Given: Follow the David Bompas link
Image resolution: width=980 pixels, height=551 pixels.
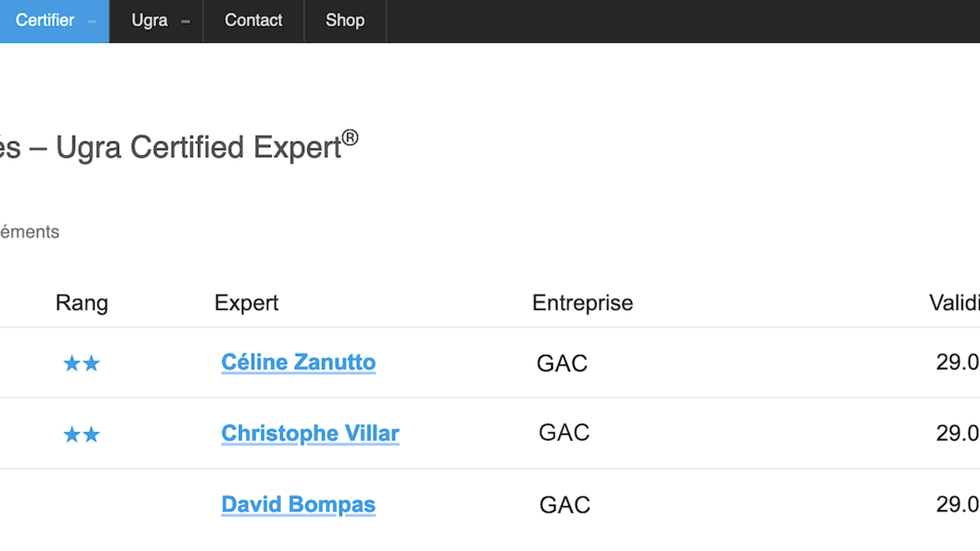Looking at the screenshot, I should click(298, 504).
